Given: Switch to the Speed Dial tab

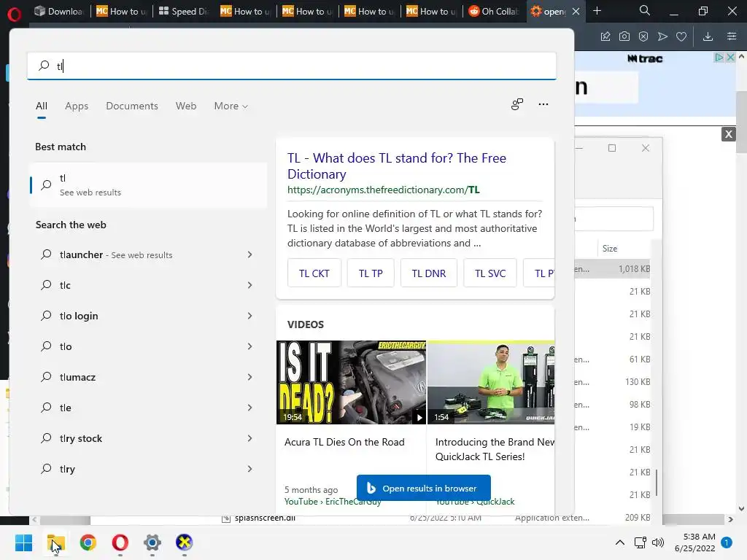Looking at the screenshot, I should pyautogui.click(x=183, y=12).
